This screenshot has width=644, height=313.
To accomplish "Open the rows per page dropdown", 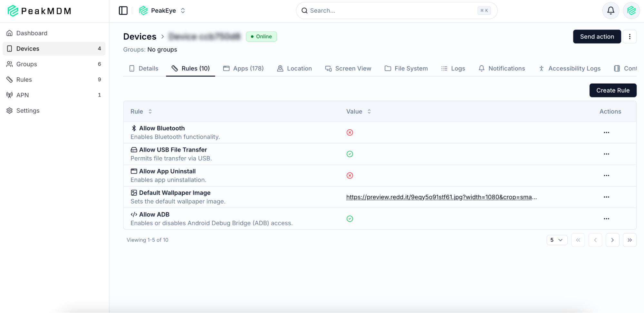I will pos(557,240).
